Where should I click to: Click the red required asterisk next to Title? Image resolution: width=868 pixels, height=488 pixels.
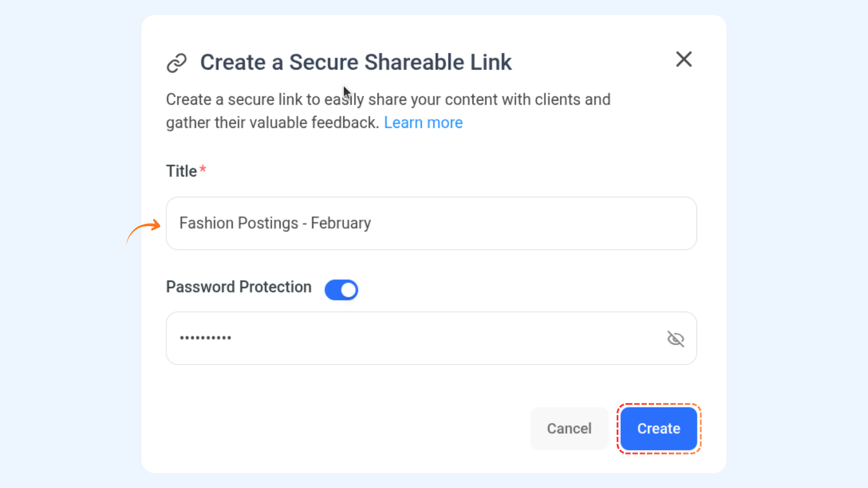coord(203,169)
